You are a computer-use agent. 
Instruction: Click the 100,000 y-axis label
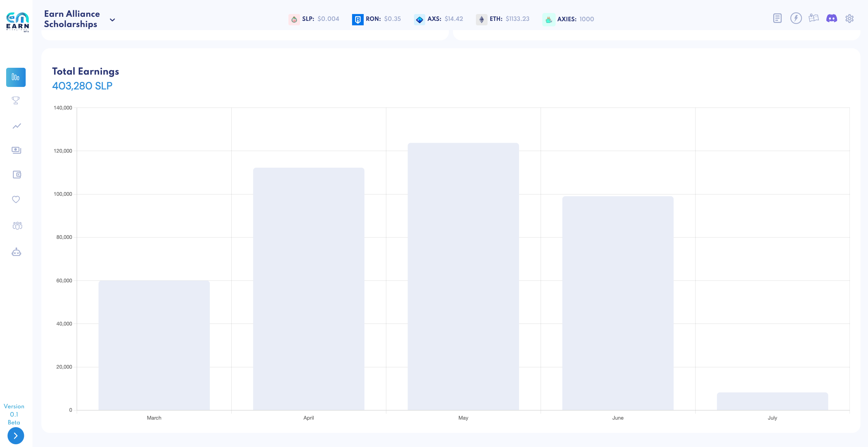click(63, 194)
